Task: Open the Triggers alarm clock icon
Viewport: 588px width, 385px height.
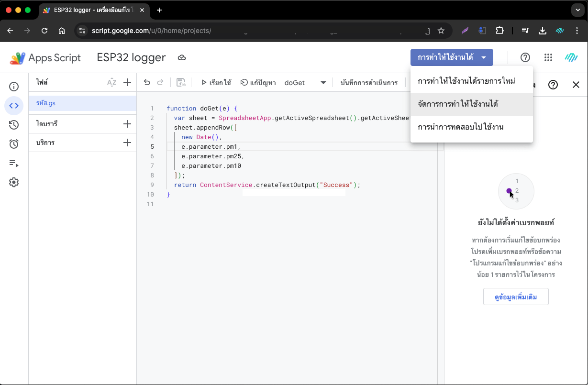Action: point(14,144)
